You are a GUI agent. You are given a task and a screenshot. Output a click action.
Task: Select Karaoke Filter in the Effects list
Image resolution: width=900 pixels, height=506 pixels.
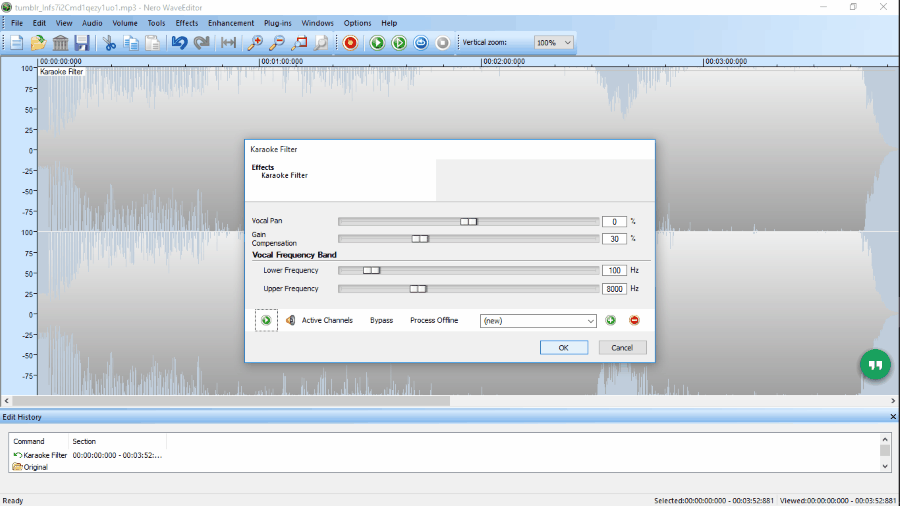(285, 176)
